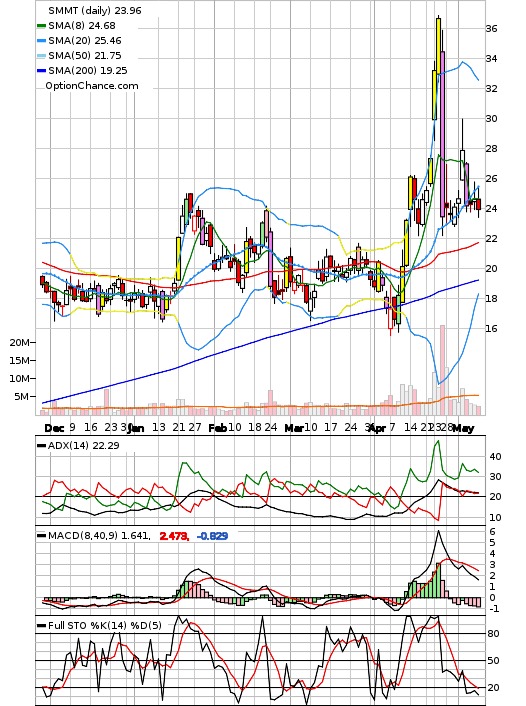Image resolution: width=526 pixels, height=706 pixels.
Task: Select the May month marker on axis
Action: 463,428
